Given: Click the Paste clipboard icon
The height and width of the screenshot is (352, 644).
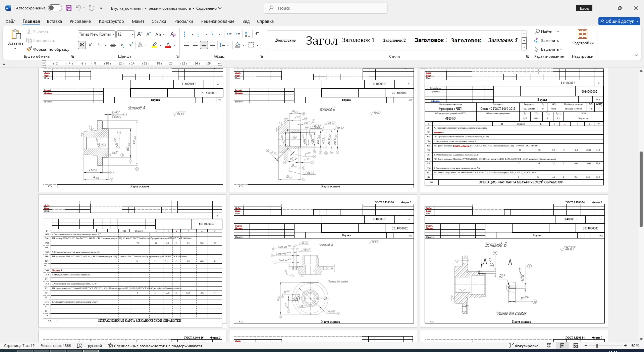Looking at the screenshot, I should (15, 35).
